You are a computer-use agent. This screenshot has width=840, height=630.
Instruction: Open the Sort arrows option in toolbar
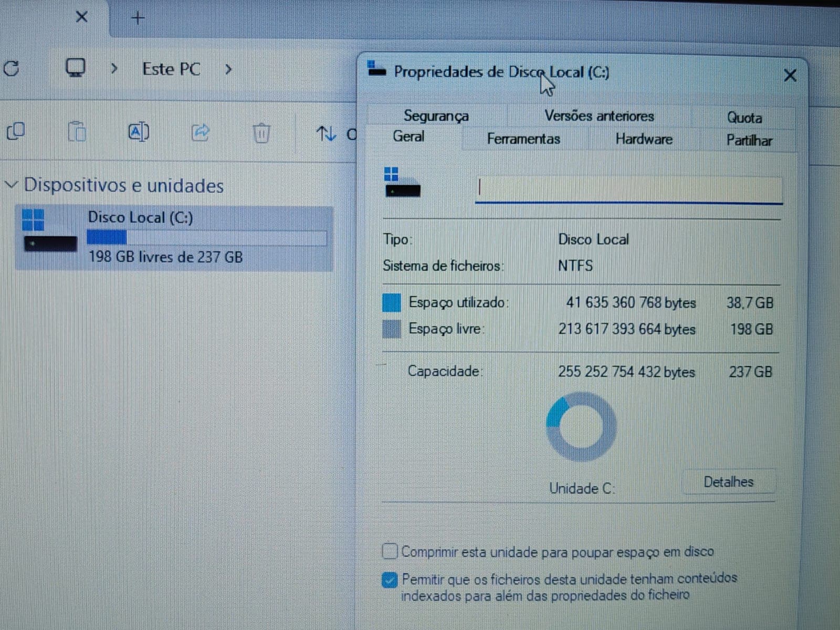tap(326, 133)
